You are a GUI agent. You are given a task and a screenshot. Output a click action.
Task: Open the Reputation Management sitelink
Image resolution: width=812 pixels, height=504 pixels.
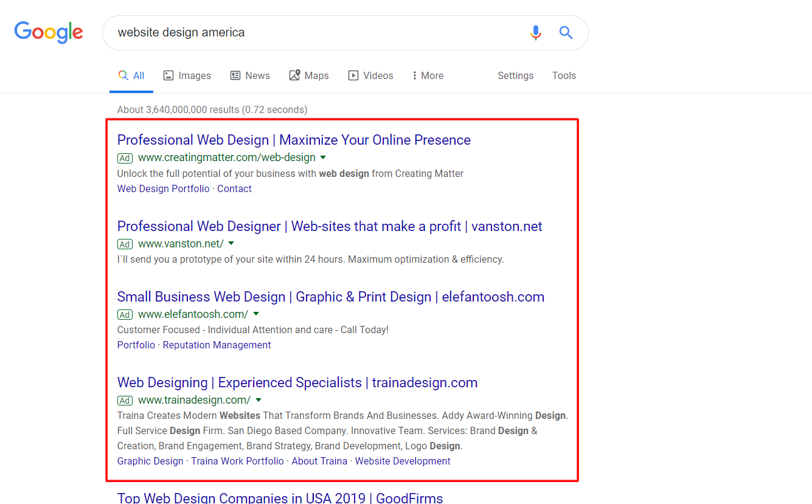pyautogui.click(x=217, y=345)
